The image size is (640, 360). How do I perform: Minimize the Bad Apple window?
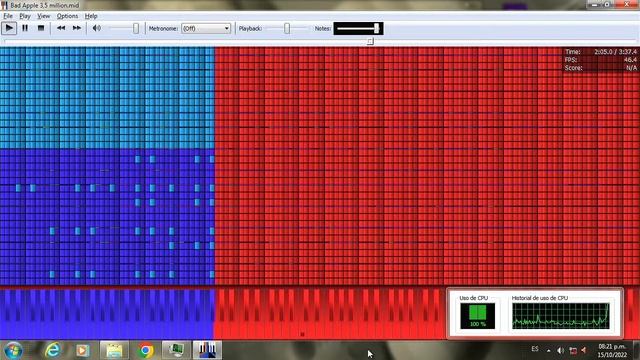(x=594, y=4)
